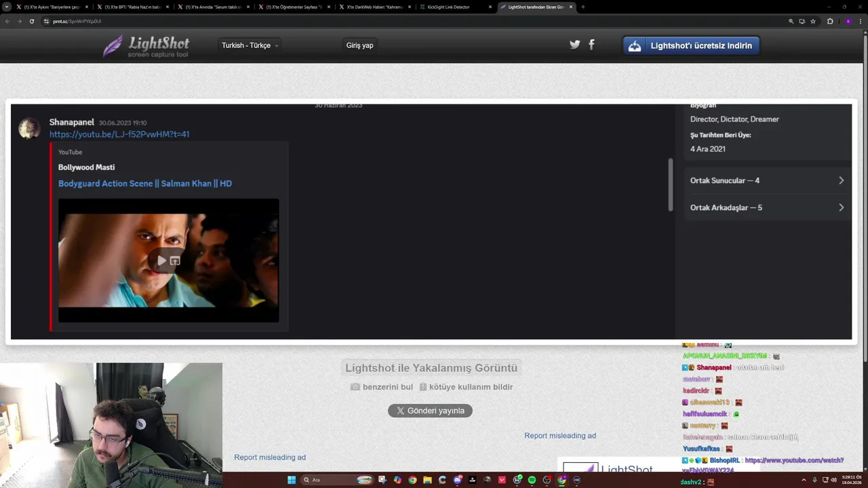This screenshot has height=488, width=868.
Task: Switch to the "X'te Aykırı" tab
Action: [x=52, y=7]
